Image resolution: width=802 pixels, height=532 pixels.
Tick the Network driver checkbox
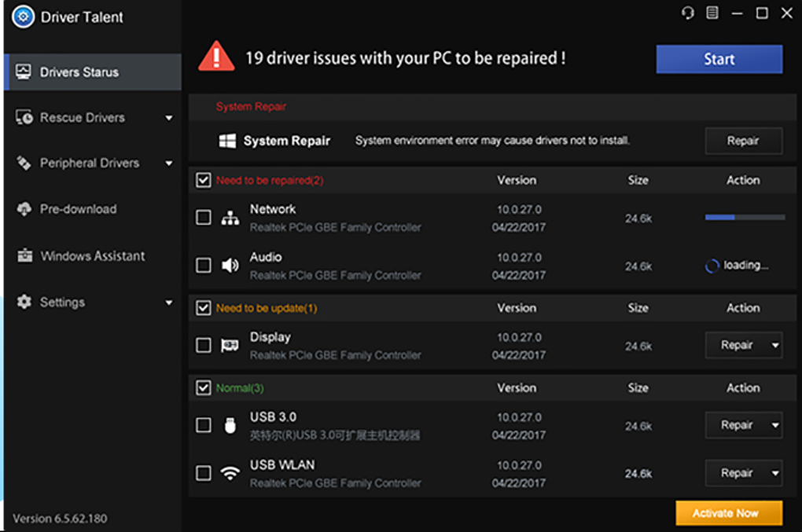click(x=204, y=218)
